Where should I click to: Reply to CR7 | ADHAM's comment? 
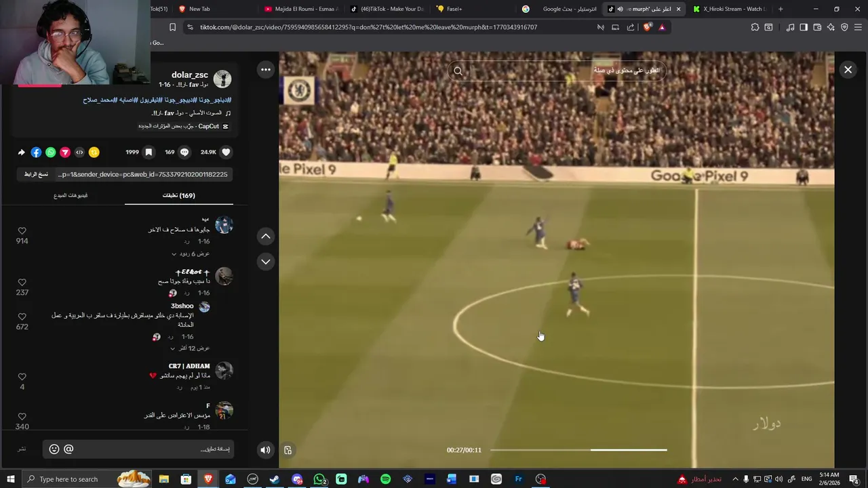(179, 388)
